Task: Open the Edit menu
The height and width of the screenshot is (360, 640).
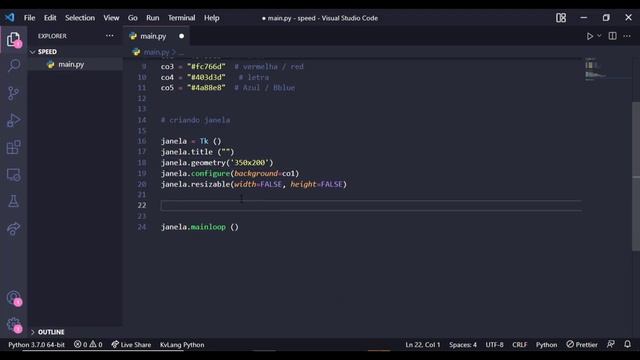Action: click(x=50, y=18)
